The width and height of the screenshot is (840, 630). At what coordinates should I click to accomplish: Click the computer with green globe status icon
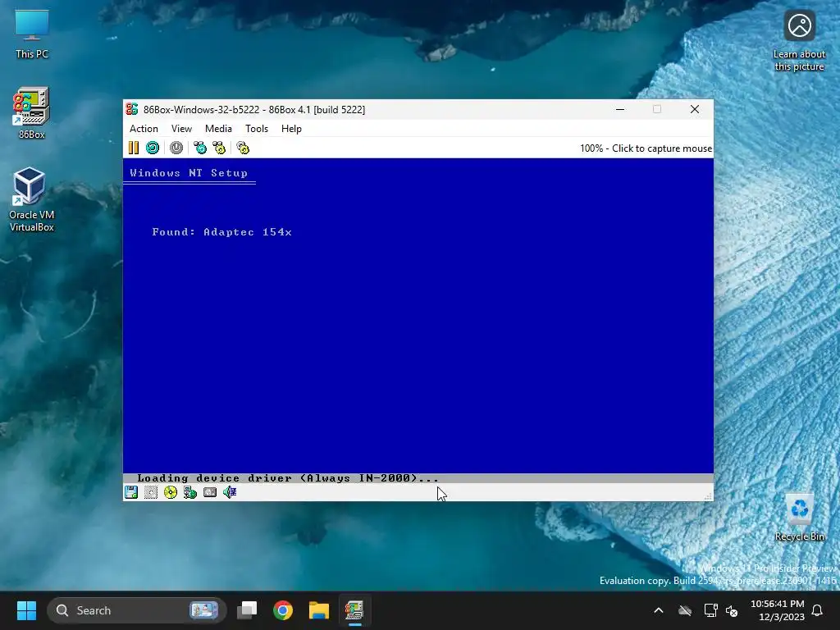pos(190,492)
